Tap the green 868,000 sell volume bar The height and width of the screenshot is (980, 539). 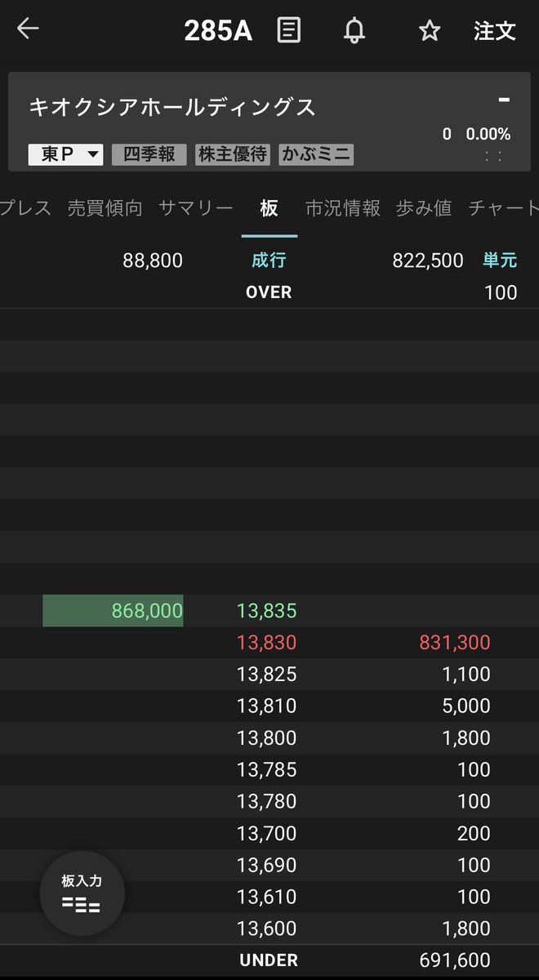[x=113, y=611]
